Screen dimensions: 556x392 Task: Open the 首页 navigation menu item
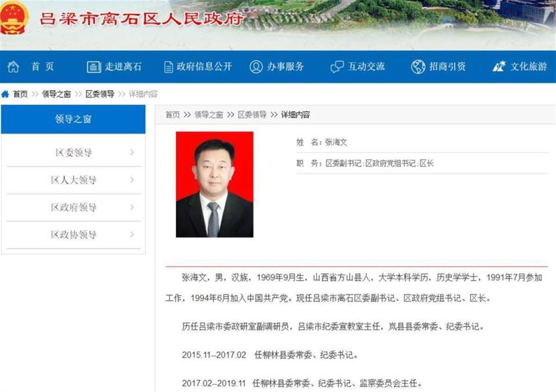coord(43,67)
